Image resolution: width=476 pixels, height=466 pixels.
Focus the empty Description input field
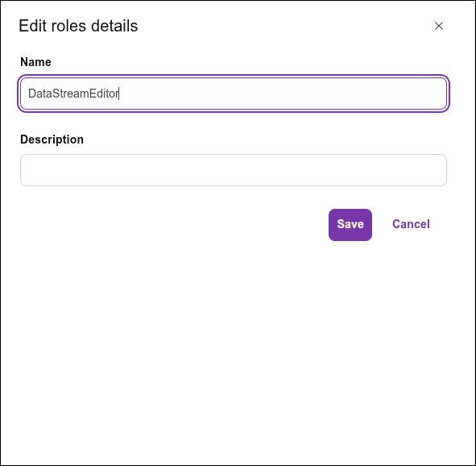234,170
